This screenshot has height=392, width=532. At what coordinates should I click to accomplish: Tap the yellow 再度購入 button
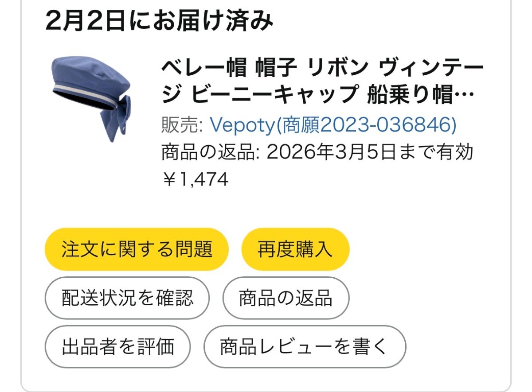click(295, 249)
